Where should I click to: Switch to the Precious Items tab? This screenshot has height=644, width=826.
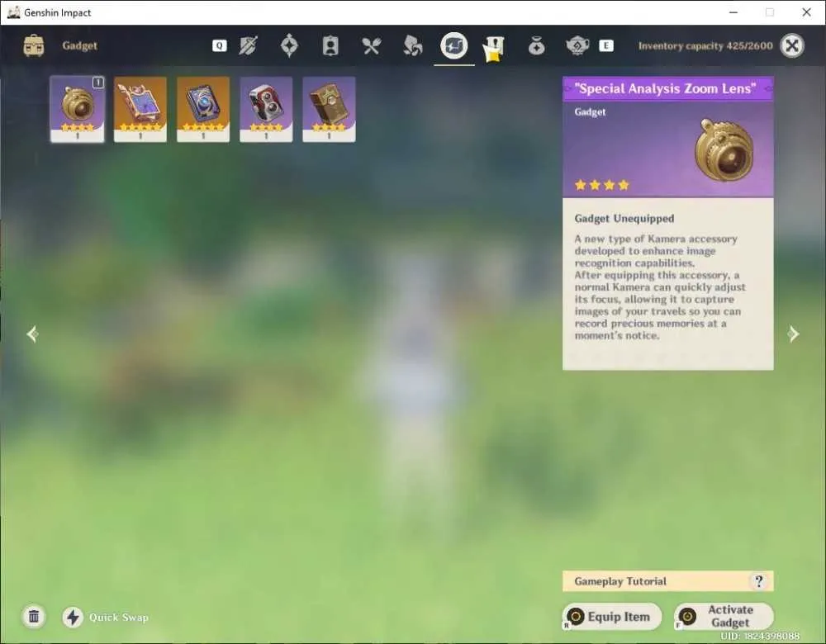536,46
